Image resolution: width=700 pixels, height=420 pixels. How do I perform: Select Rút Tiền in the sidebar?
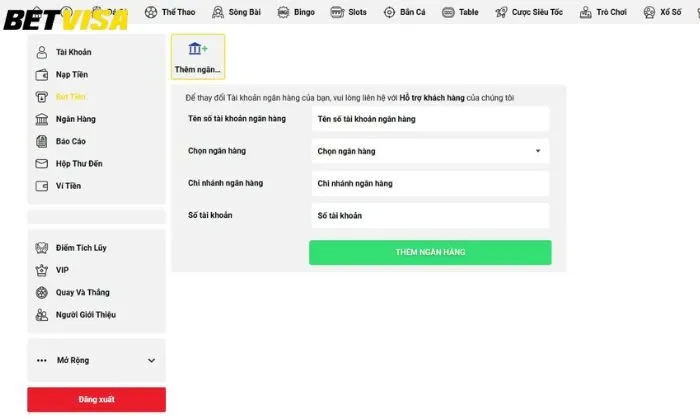coord(70,97)
